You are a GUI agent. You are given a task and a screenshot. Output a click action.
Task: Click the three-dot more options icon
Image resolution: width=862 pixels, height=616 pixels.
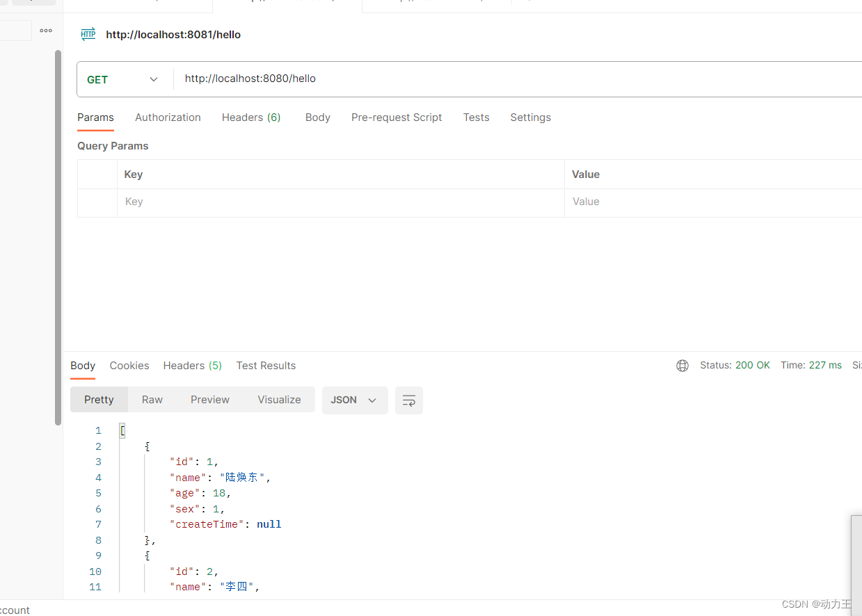tap(46, 30)
